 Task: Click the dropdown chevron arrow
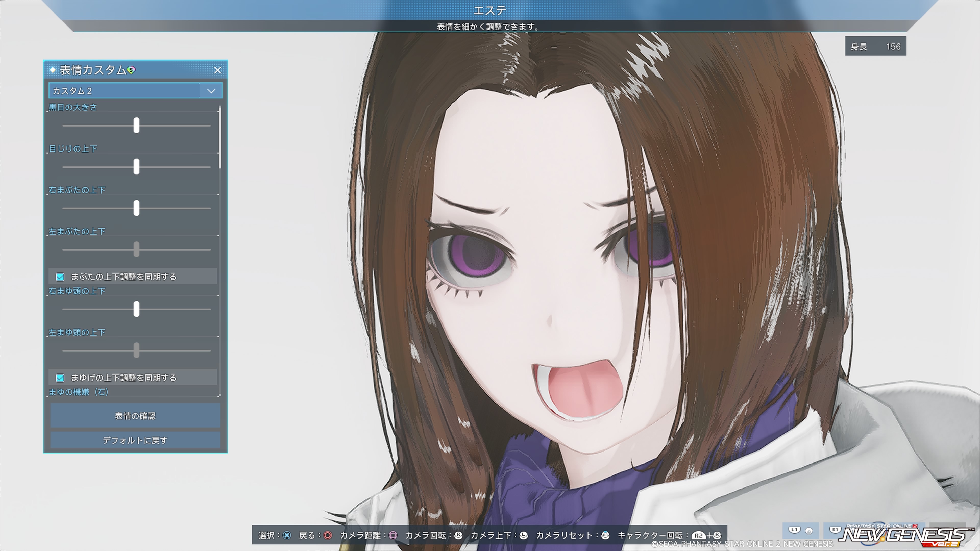pyautogui.click(x=211, y=91)
